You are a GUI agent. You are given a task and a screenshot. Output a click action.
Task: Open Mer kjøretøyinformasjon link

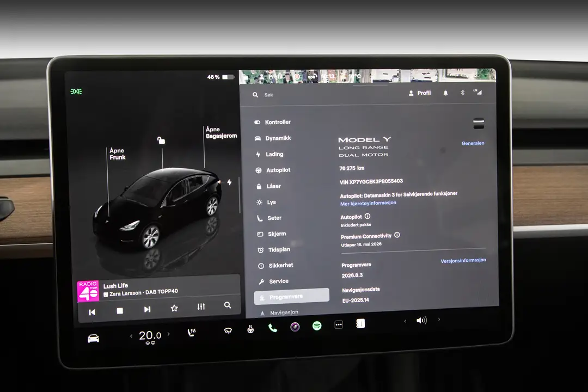click(x=368, y=203)
